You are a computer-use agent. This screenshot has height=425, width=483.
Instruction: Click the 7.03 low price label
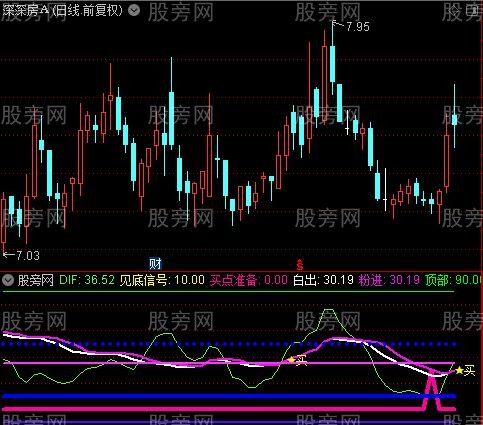28,256
